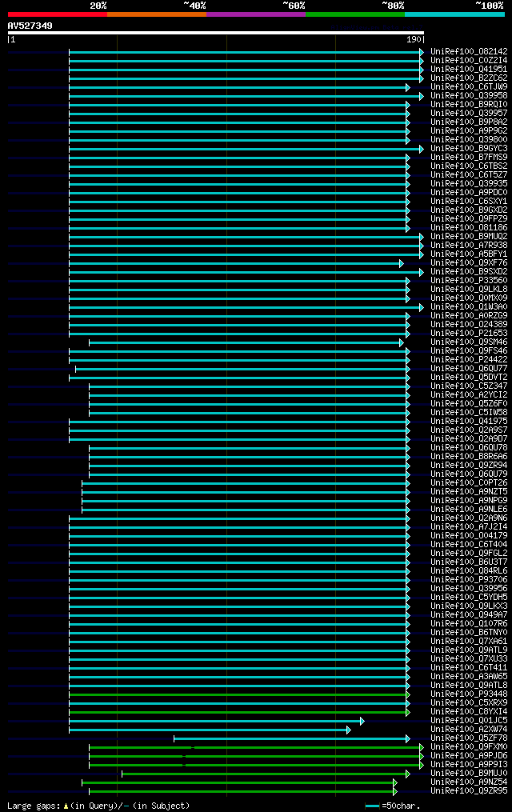Select label UniRef100_Q9LKX3

pos(469,606)
